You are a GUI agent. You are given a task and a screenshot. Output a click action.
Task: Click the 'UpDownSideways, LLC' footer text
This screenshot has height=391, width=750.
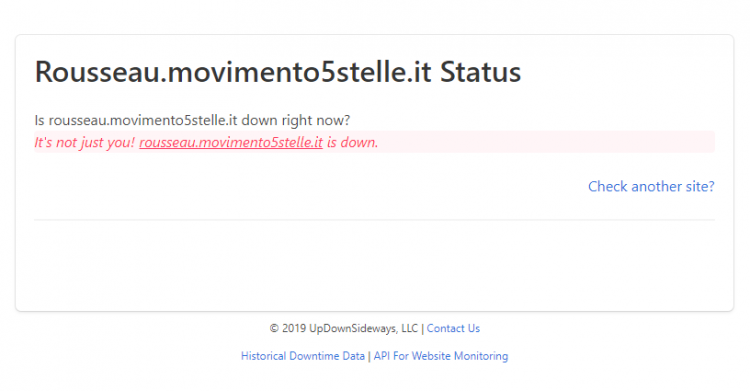tap(364, 328)
